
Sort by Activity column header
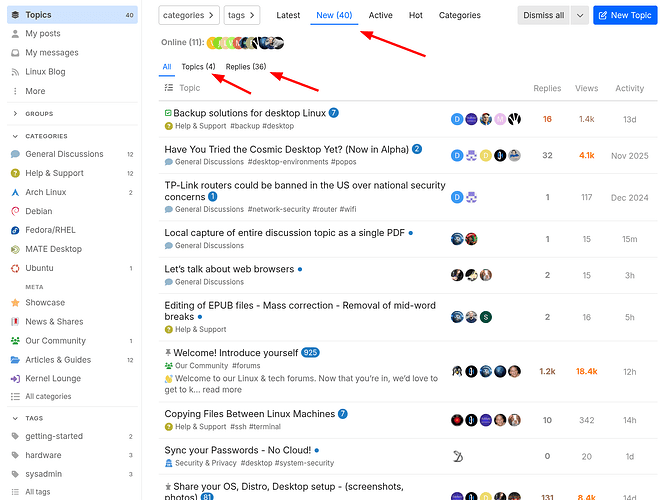point(630,88)
